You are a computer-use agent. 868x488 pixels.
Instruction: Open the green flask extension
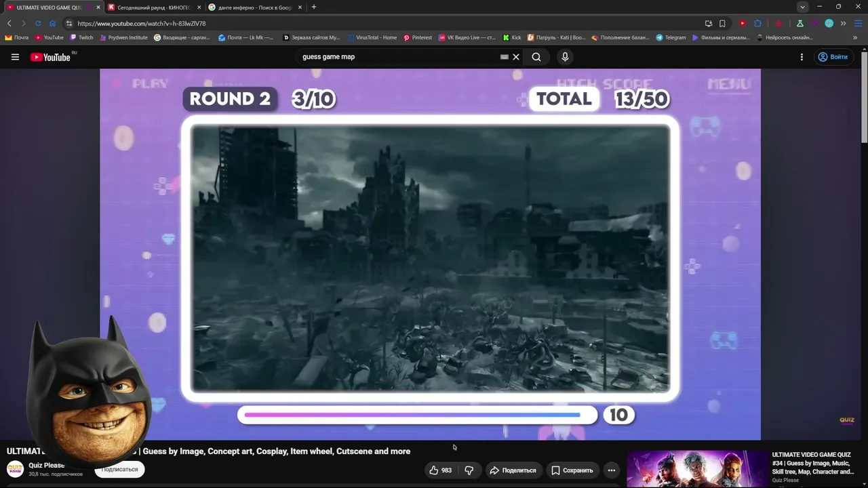(x=800, y=23)
